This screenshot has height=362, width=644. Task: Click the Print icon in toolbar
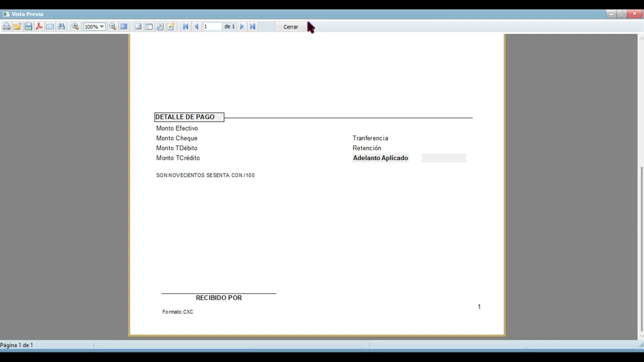click(7, 27)
